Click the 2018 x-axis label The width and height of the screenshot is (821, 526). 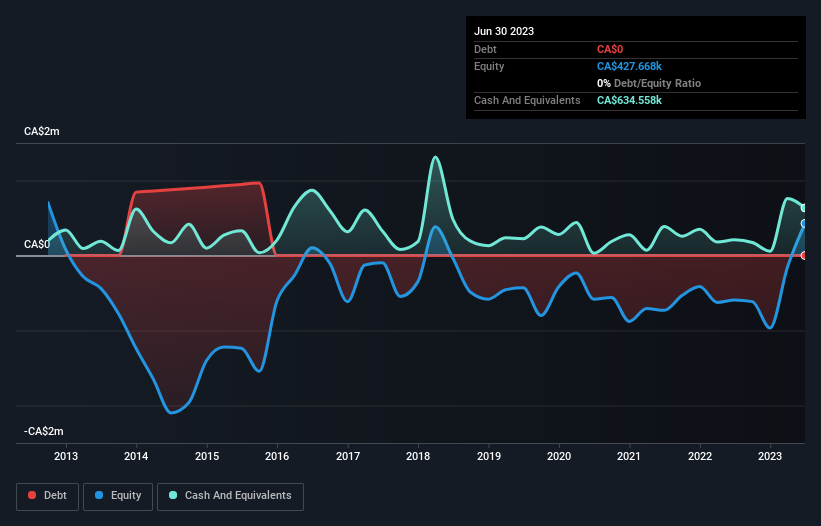point(418,456)
